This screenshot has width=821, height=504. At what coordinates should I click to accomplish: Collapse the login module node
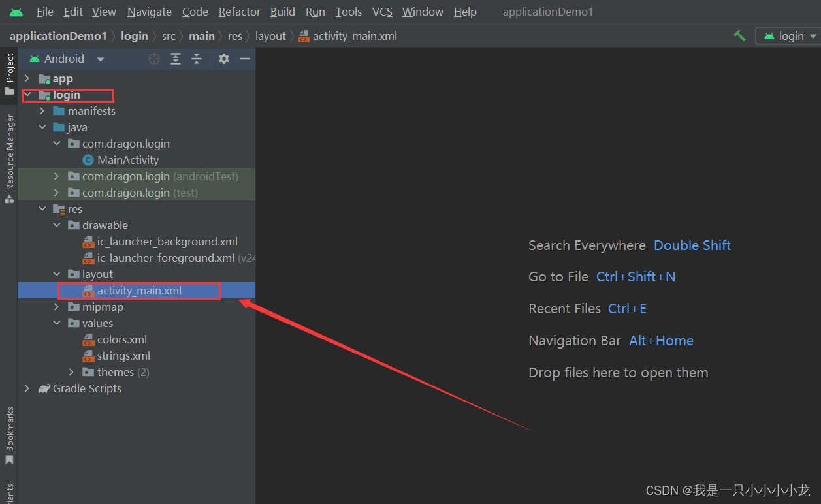pos(27,95)
